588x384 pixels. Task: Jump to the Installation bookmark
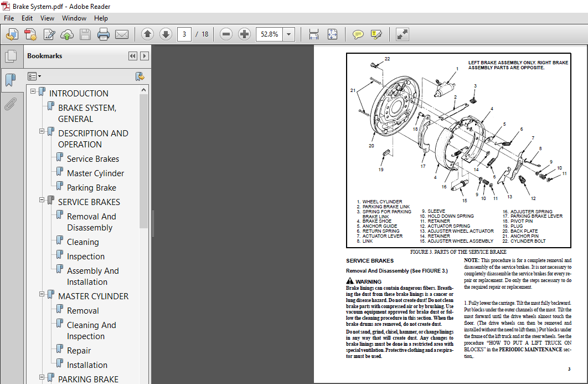(87, 365)
